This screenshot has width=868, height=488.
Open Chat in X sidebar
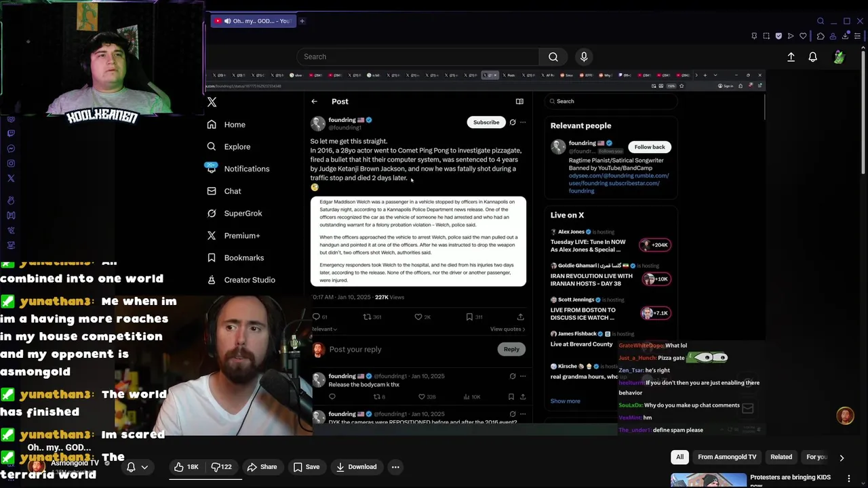coord(224,191)
